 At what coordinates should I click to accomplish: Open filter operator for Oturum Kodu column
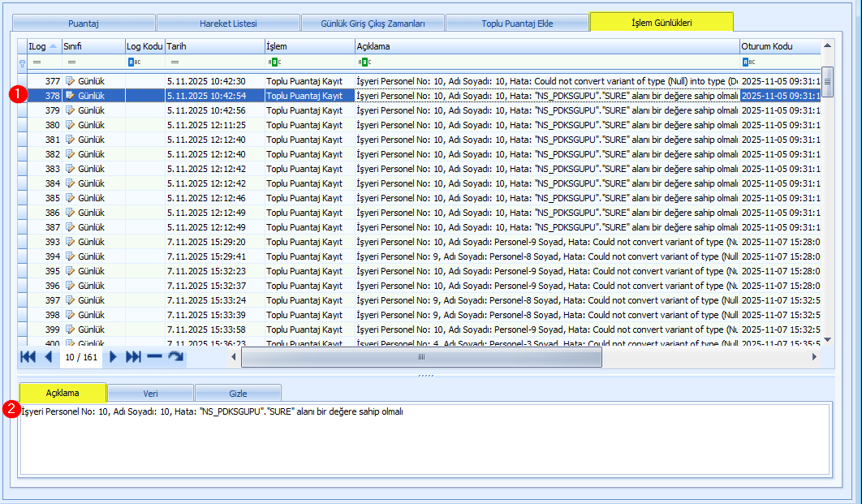click(748, 62)
